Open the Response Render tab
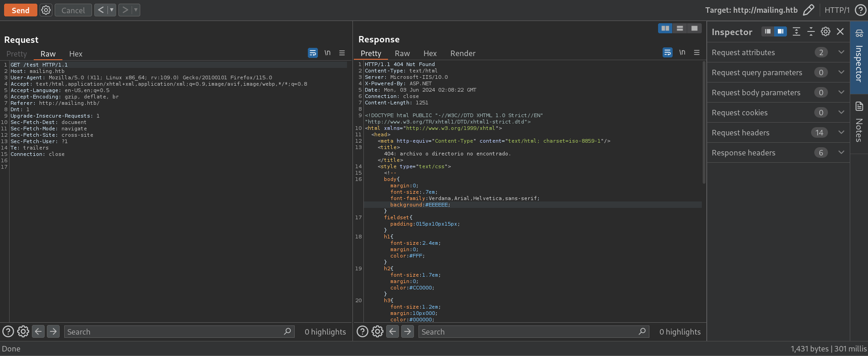Viewport: 868px width, 356px height. [x=463, y=53]
